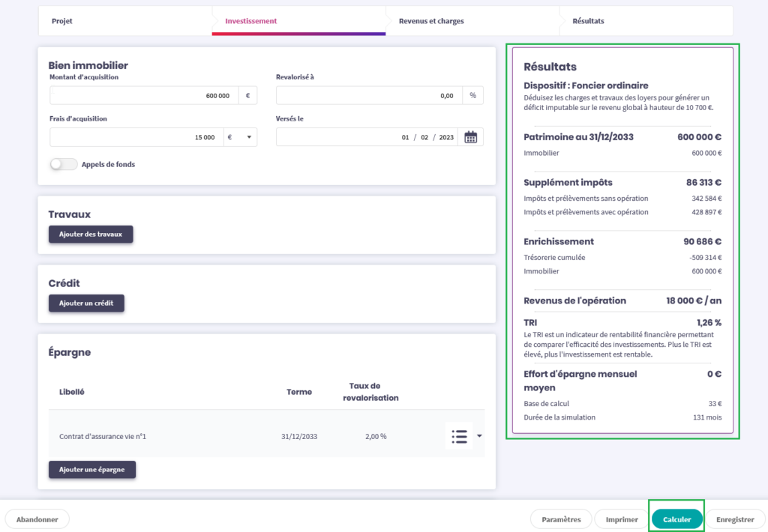Open the Frais d'acquisition unit dropdown
This screenshot has height=532, width=768.
(240, 137)
